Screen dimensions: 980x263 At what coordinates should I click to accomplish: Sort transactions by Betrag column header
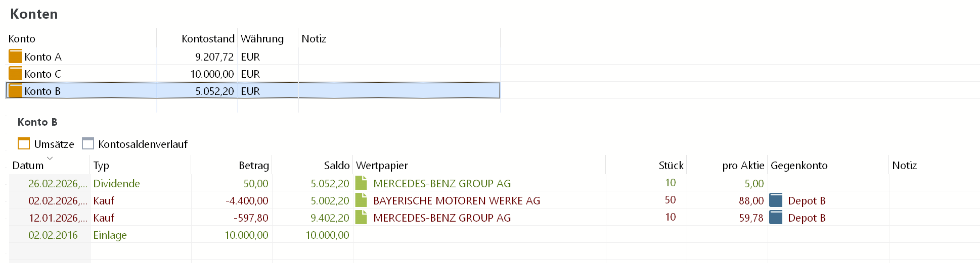[x=253, y=166]
